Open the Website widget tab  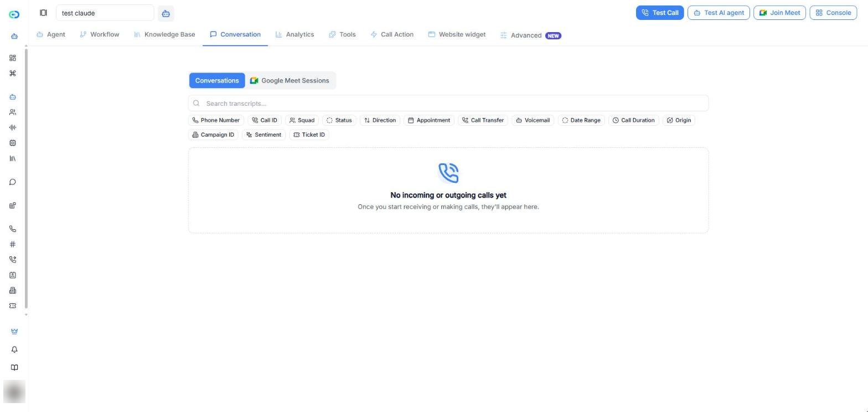tap(457, 34)
